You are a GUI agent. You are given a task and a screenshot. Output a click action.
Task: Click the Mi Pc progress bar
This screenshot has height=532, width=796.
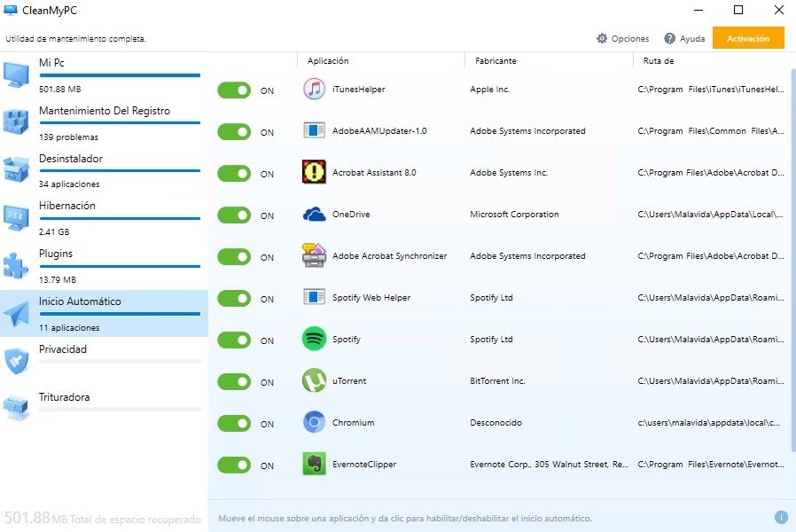[120, 75]
